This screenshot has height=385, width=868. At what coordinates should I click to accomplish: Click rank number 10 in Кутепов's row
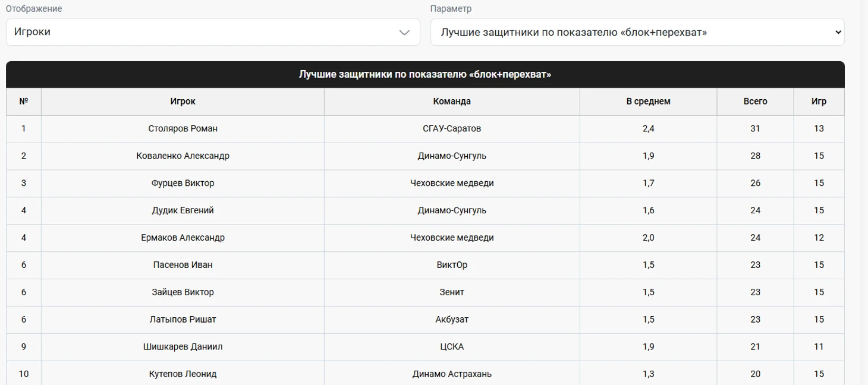24,374
